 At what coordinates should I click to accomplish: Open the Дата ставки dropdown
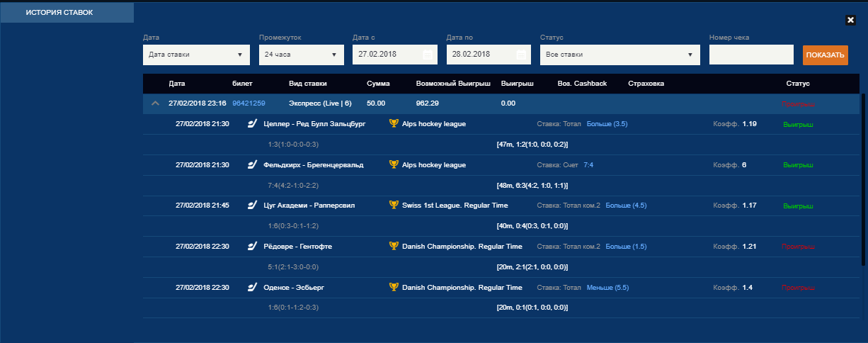[196, 55]
